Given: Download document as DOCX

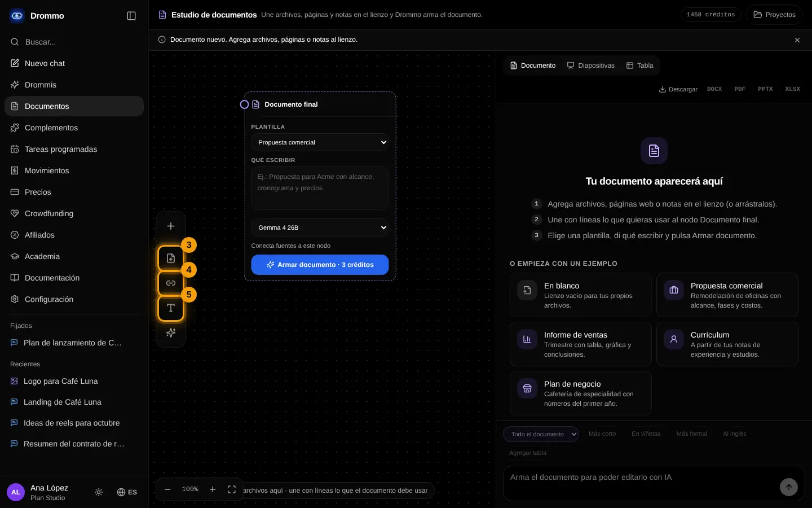Looking at the screenshot, I should click(x=714, y=89).
